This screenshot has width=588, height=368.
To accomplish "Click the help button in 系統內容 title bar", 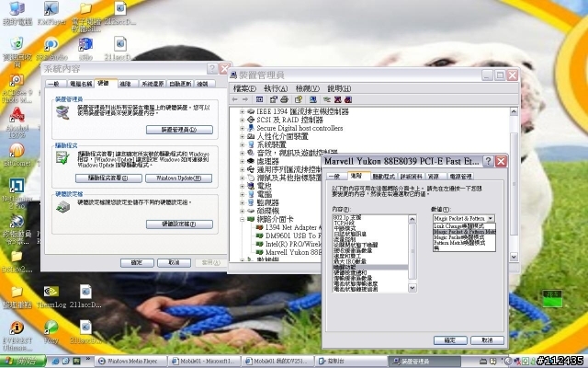I will (212, 69).
